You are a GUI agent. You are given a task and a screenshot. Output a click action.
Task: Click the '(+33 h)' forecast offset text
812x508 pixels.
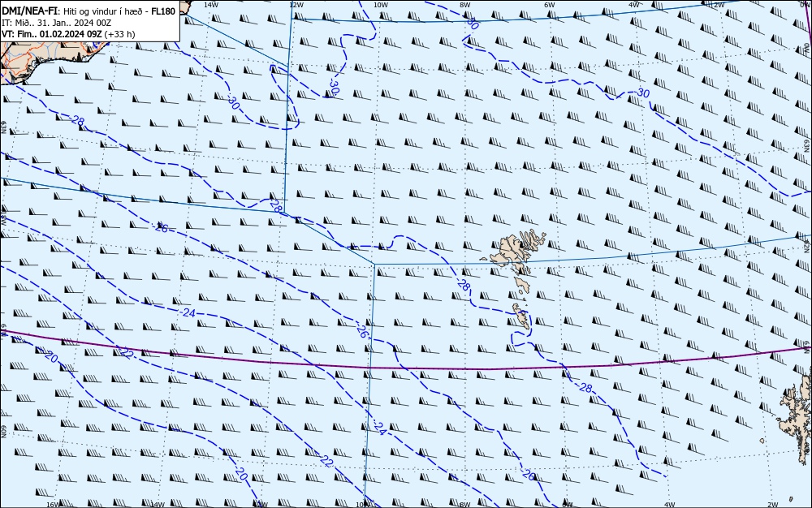coord(119,34)
